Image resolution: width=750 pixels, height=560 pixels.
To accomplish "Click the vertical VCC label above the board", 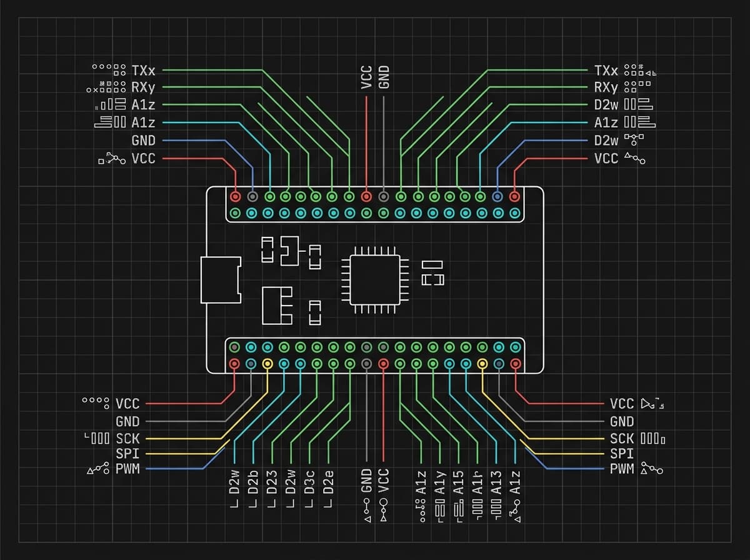I will (x=367, y=77).
